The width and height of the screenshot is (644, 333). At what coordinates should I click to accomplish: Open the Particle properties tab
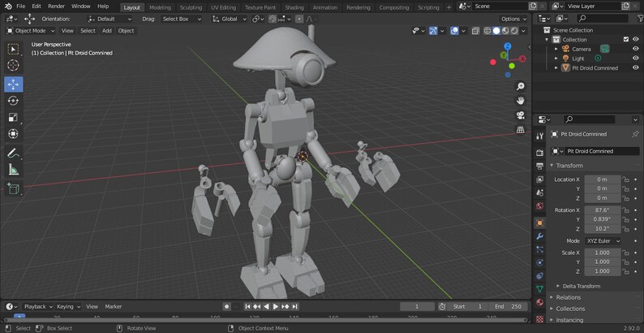pyautogui.click(x=539, y=249)
